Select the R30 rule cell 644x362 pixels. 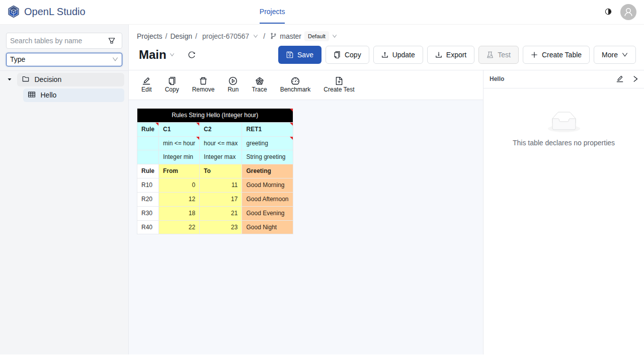tap(148, 213)
